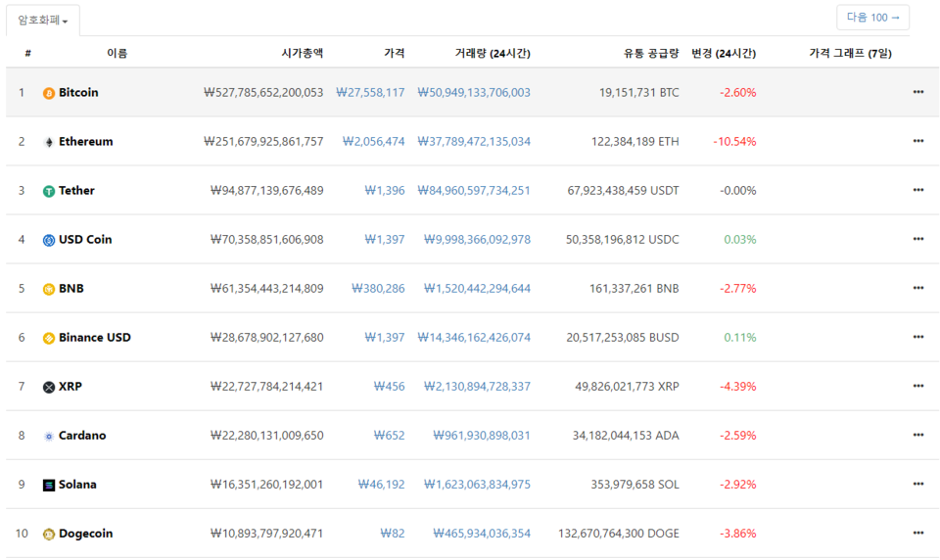Image resolution: width=940 pixels, height=560 pixels.
Task: Click the Dogecoin logo icon
Action: click(x=49, y=534)
